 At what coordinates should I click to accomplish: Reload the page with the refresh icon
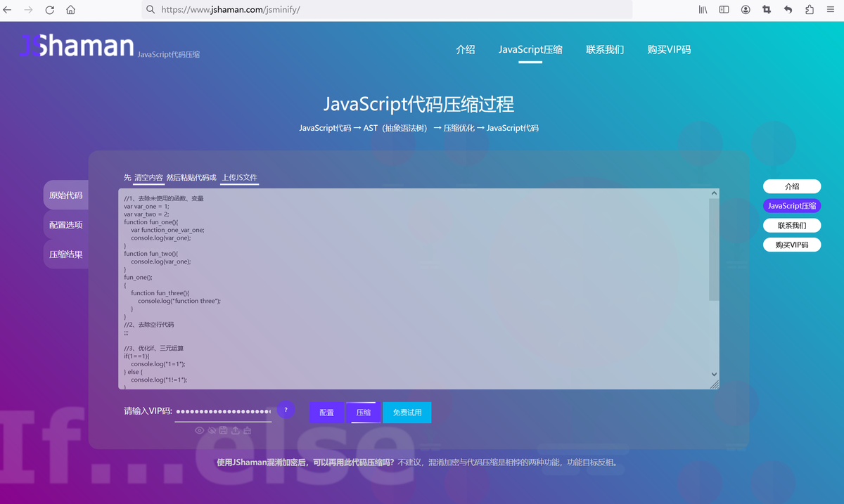[x=49, y=10]
